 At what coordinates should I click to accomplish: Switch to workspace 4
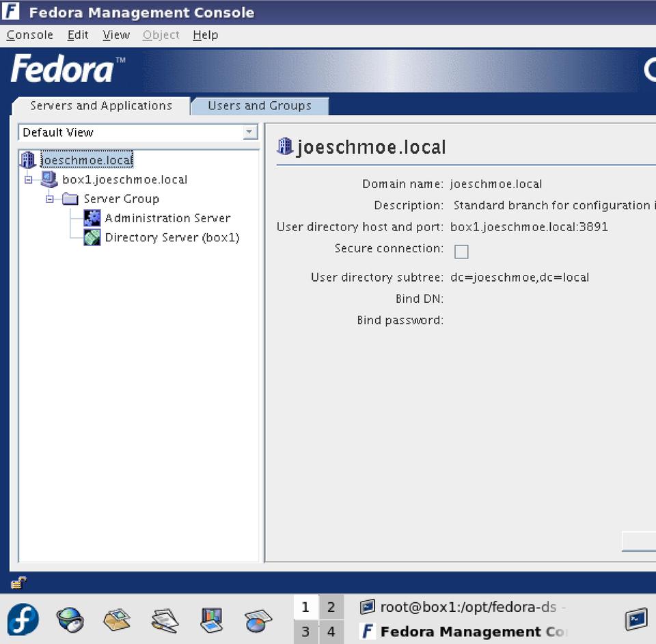point(331,632)
